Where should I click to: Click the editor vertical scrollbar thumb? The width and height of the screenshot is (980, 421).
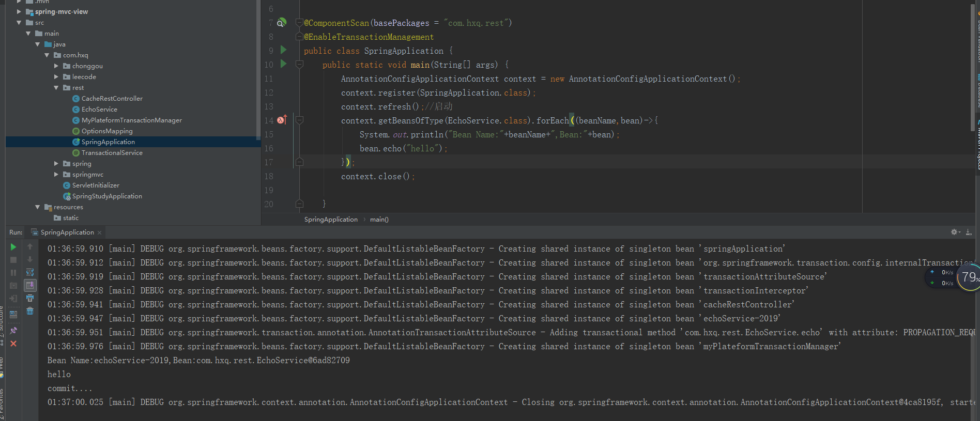(x=972, y=67)
